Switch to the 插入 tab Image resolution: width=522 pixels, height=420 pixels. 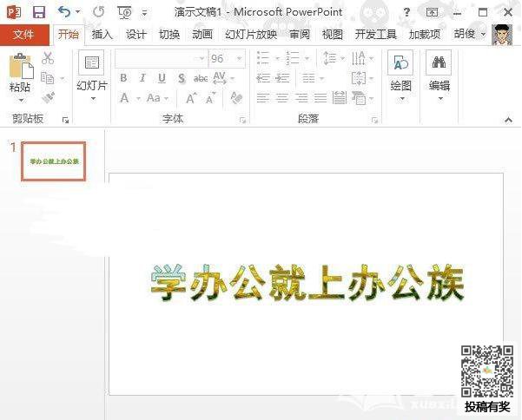pos(102,34)
